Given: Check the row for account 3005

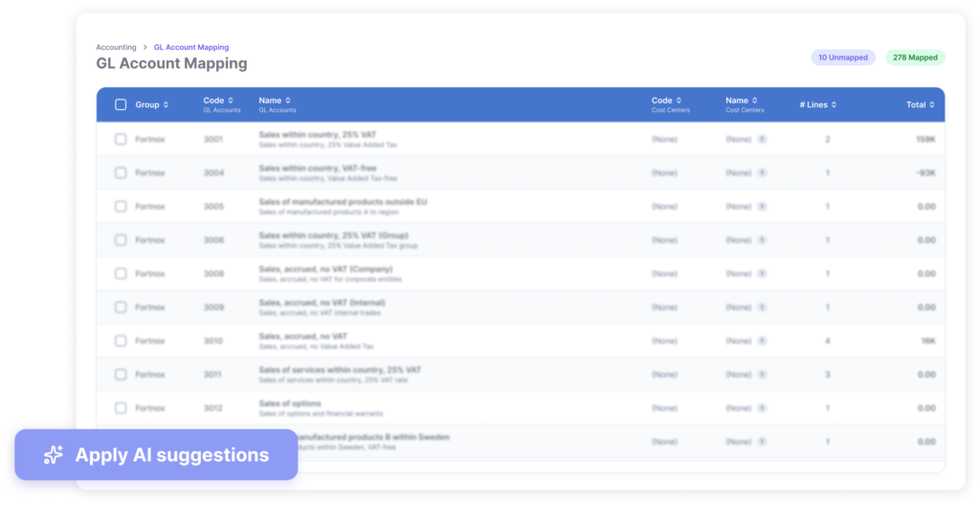Looking at the screenshot, I should [121, 207].
